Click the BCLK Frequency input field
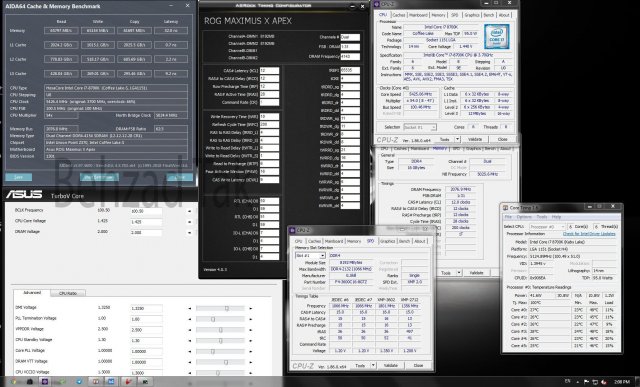Image resolution: width=640 pixels, height=387 pixels. point(146,211)
